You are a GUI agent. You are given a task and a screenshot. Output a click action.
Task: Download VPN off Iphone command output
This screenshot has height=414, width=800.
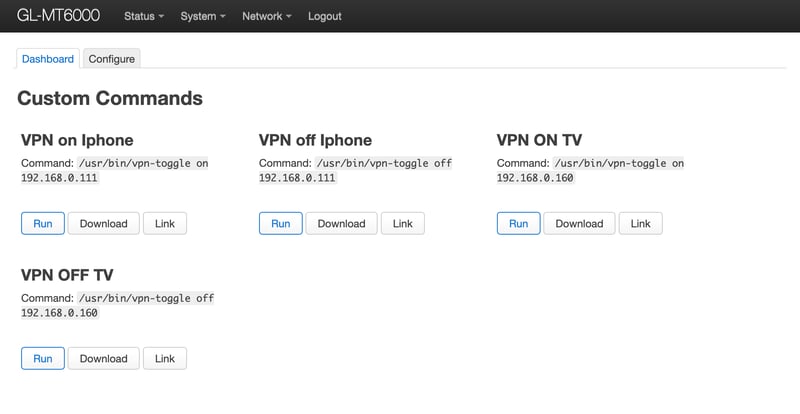coord(342,223)
